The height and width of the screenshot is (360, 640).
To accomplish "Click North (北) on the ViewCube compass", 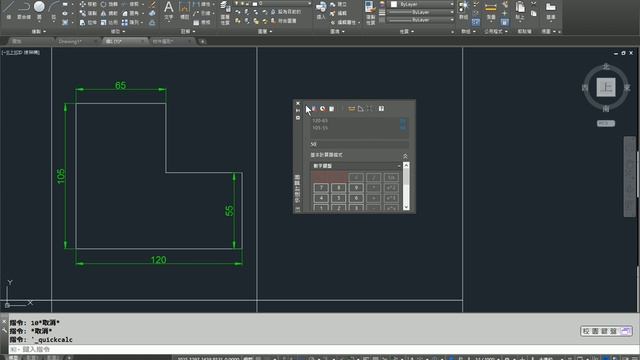I will pyautogui.click(x=606, y=66).
